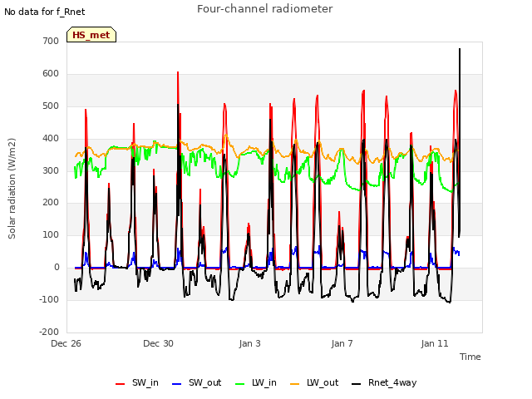Click the 700 y-axis tick label
The height and width of the screenshot is (399, 532).
tap(51, 41)
